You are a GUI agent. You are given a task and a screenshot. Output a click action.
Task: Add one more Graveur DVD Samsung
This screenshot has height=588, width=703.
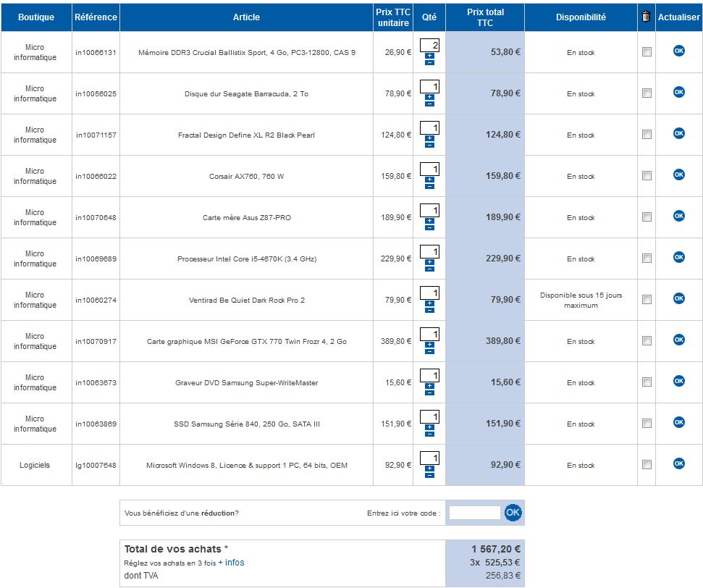[x=429, y=386]
